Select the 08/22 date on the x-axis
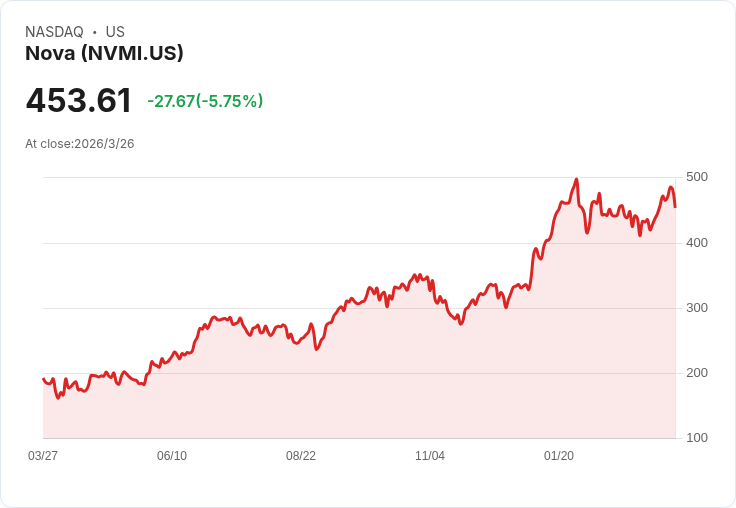Viewport: 736px width, 508px height. [x=301, y=456]
